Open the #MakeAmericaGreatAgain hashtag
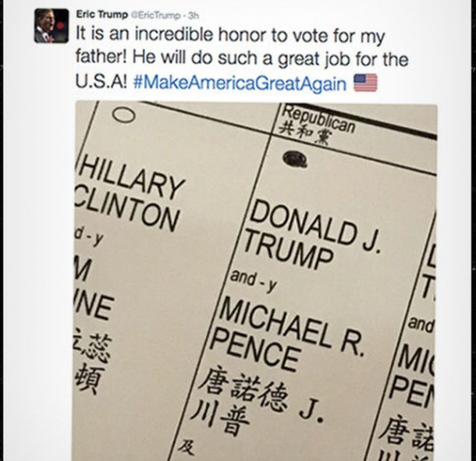Image resolution: width=476 pixels, height=461 pixels. [x=240, y=83]
